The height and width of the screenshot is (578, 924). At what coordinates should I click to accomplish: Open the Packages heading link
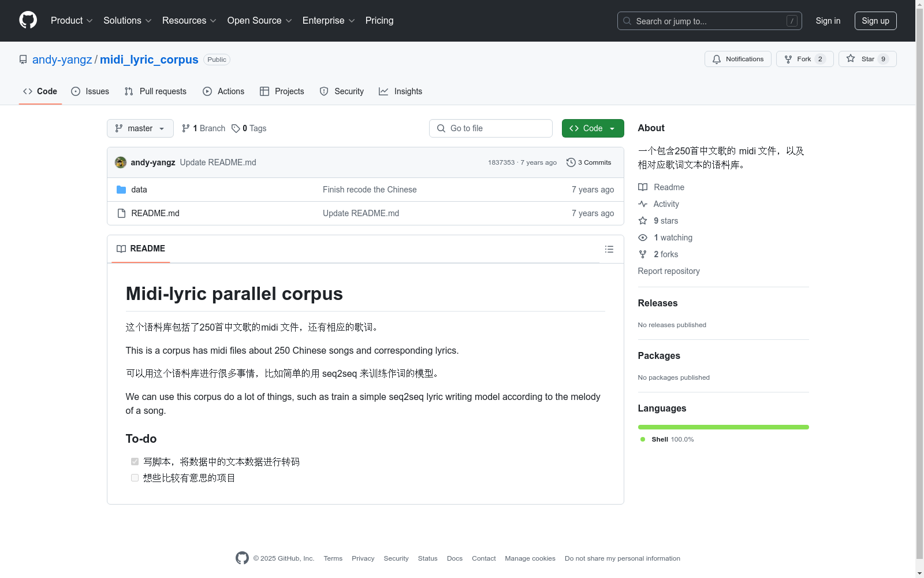(x=659, y=356)
